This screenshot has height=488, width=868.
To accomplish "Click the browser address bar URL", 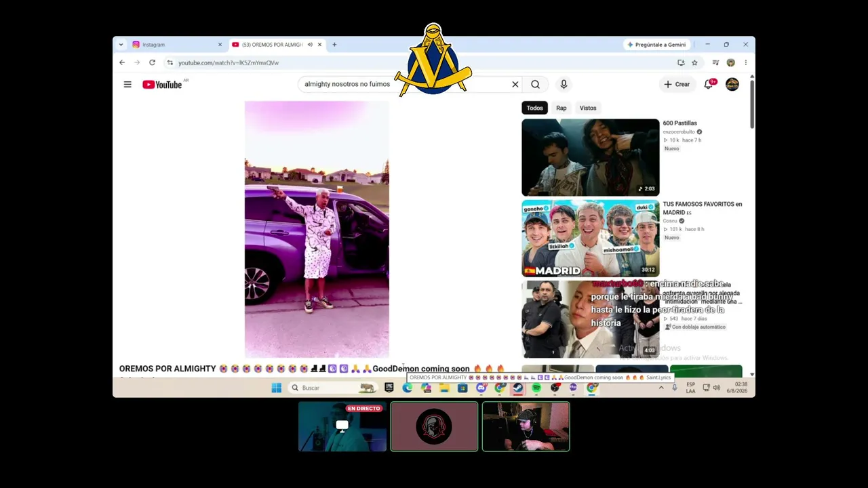I will tap(229, 62).
